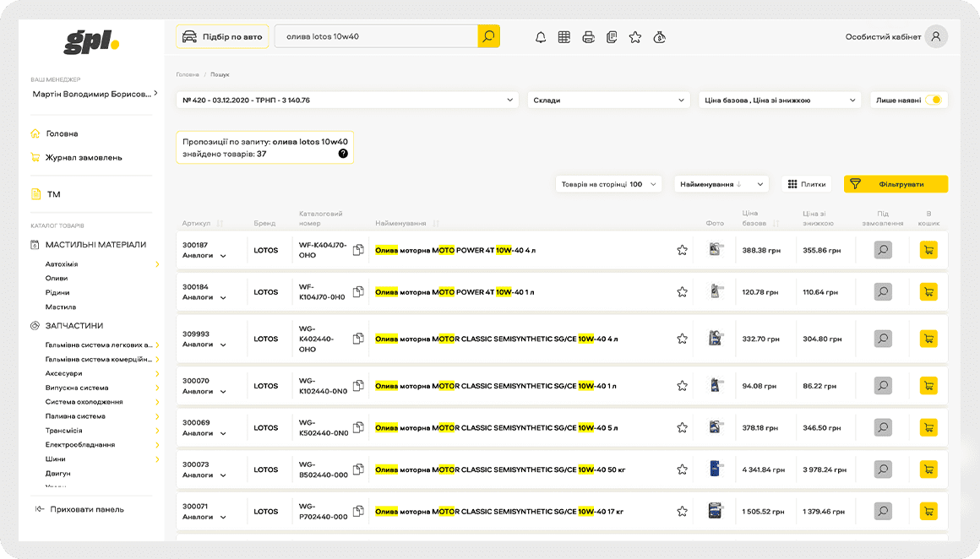Viewport: 980px width, 559px height.
Task: Switch to Плитки tile view
Action: (x=807, y=184)
